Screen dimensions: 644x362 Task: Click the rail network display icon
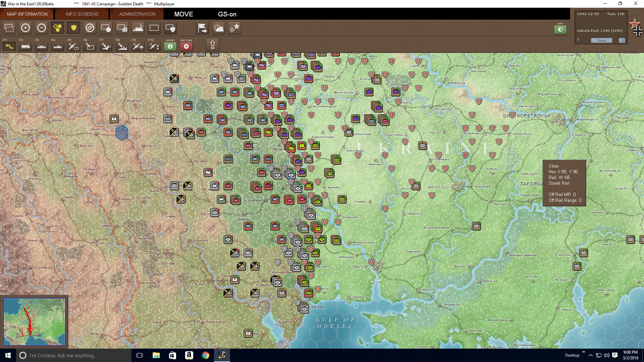[89, 28]
